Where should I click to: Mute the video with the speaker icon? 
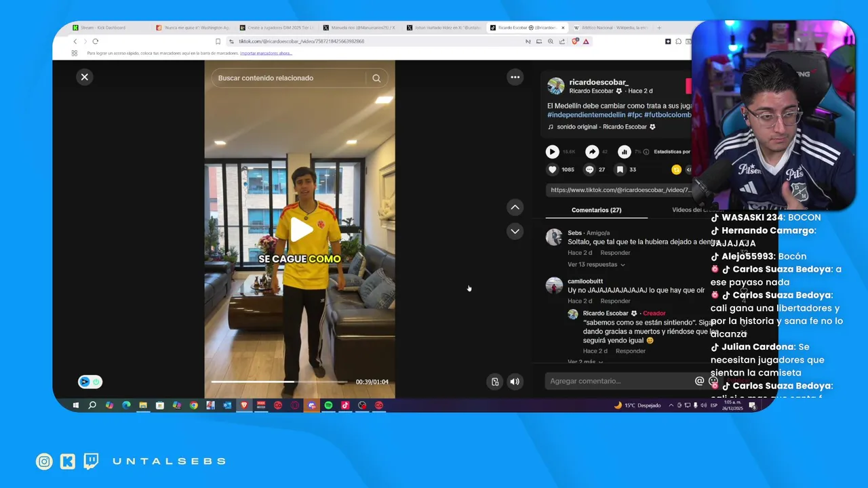(x=515, y=382)
